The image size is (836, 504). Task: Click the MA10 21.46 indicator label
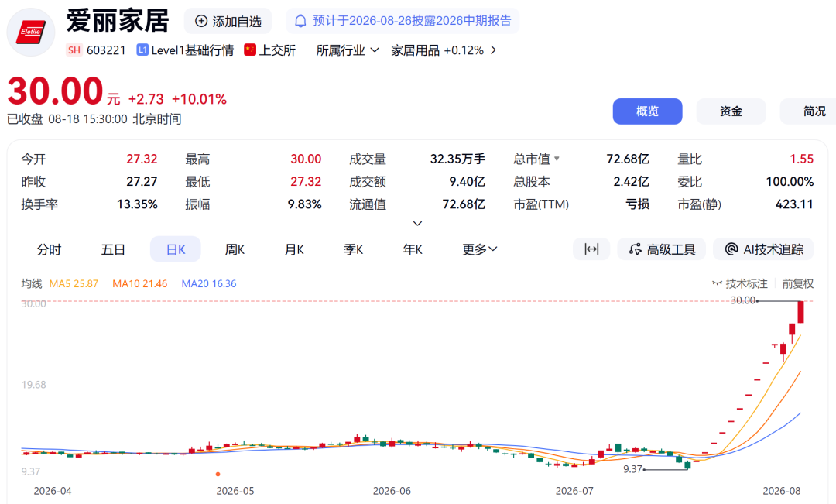[139, 283]
